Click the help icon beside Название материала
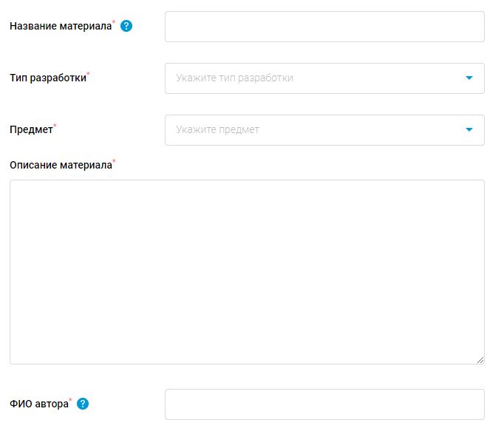Viewport: 504px width, 434px height. point(126,26)
